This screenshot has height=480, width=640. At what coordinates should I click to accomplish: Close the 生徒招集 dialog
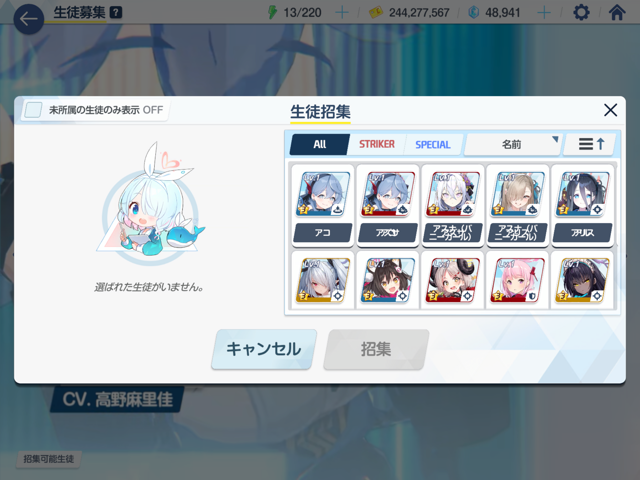click(x=610, y=110)
